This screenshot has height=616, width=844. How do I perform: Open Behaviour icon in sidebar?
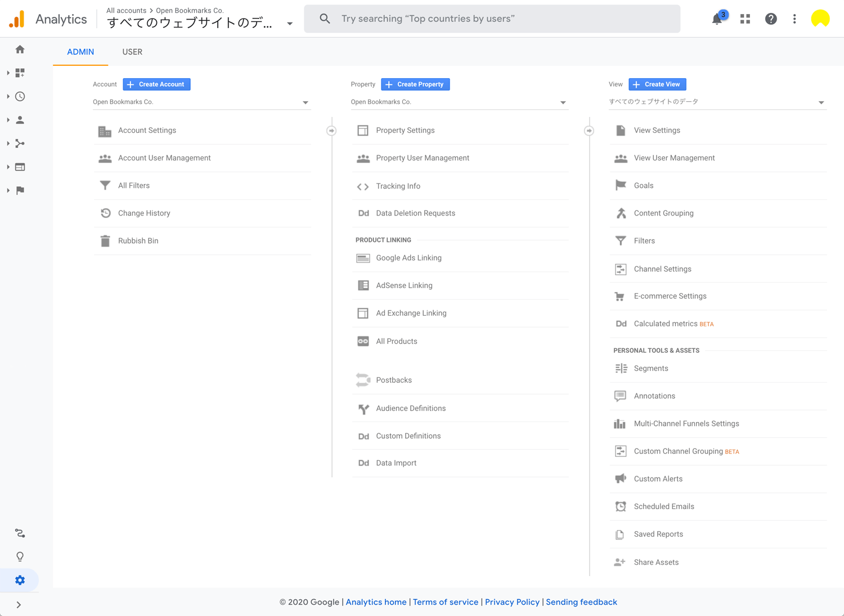click(x=20, y=167)
